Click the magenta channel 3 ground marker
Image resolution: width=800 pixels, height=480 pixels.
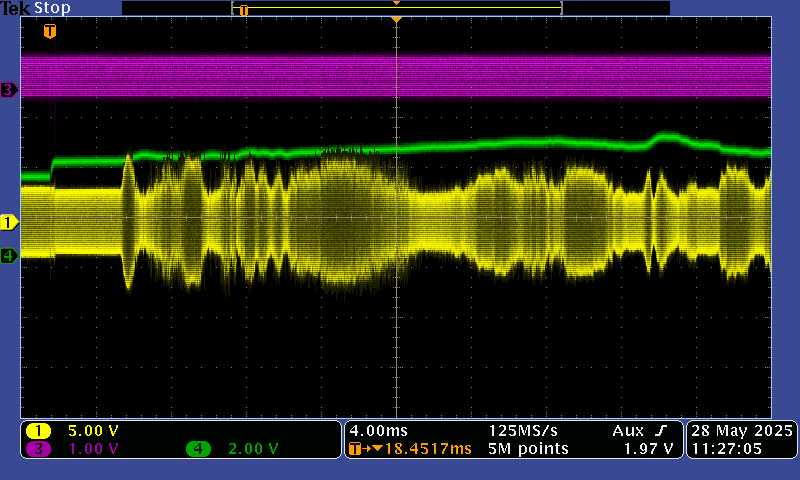pos(9,90)
